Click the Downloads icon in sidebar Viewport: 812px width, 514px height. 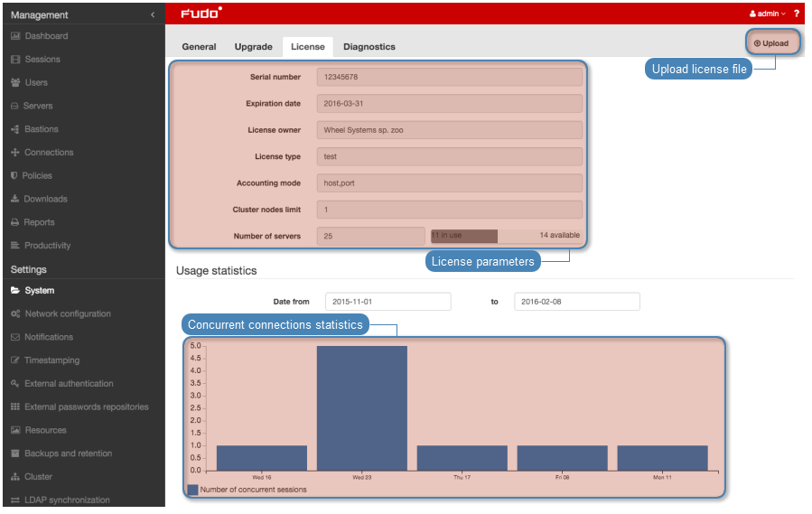pyautogui.click(x=15, y=199)
